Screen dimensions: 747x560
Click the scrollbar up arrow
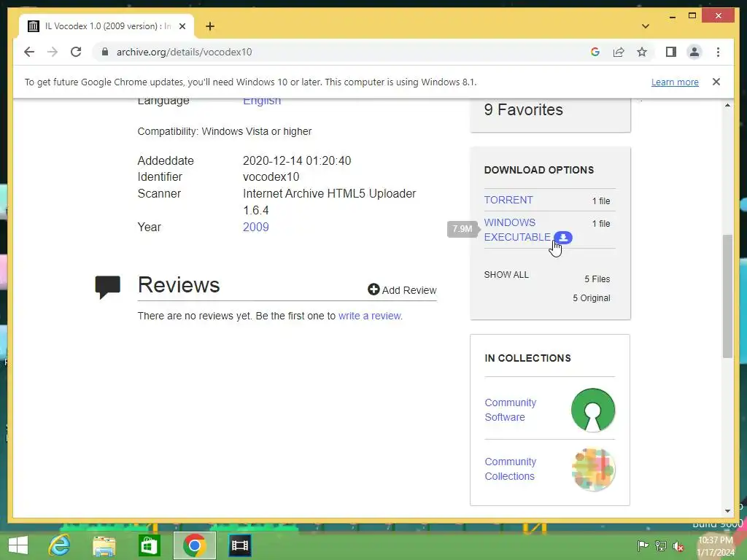727,105
